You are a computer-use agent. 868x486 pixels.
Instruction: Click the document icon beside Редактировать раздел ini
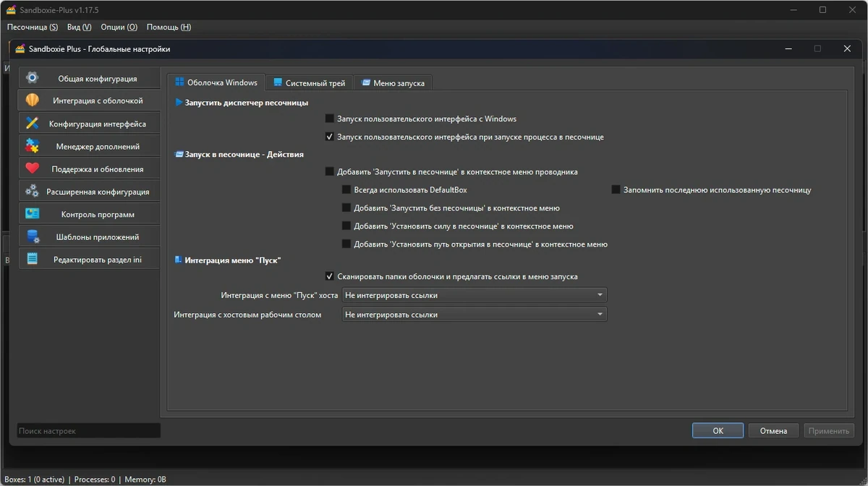pos(32,259)
